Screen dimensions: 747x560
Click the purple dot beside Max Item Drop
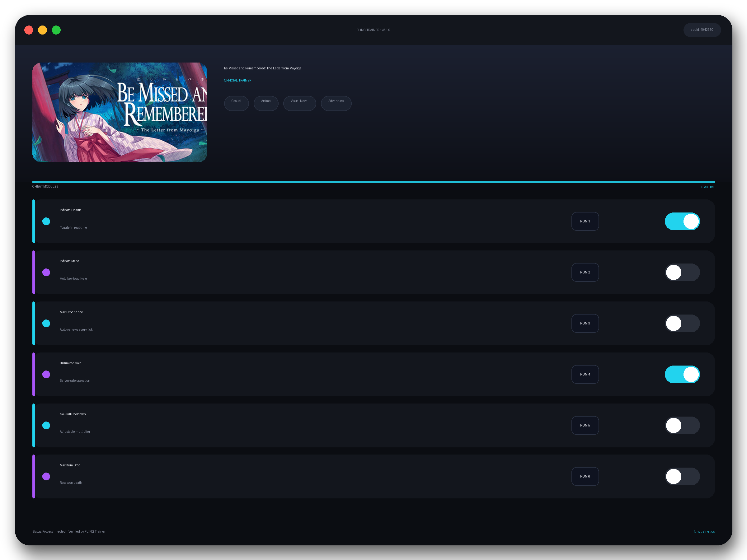tap(46, 476)
